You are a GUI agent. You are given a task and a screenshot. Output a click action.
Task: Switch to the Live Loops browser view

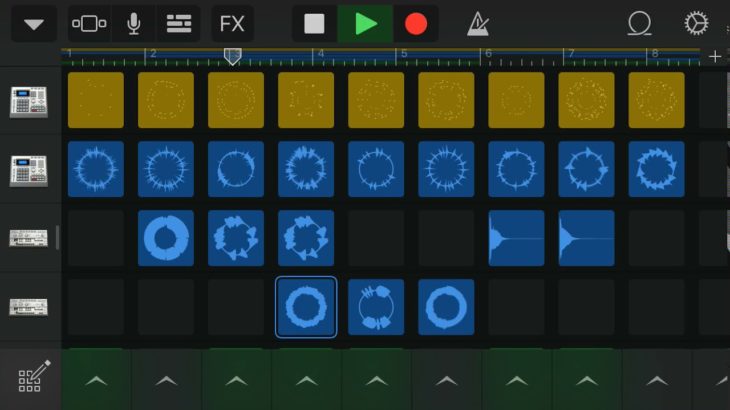click(x=89, y=24)
